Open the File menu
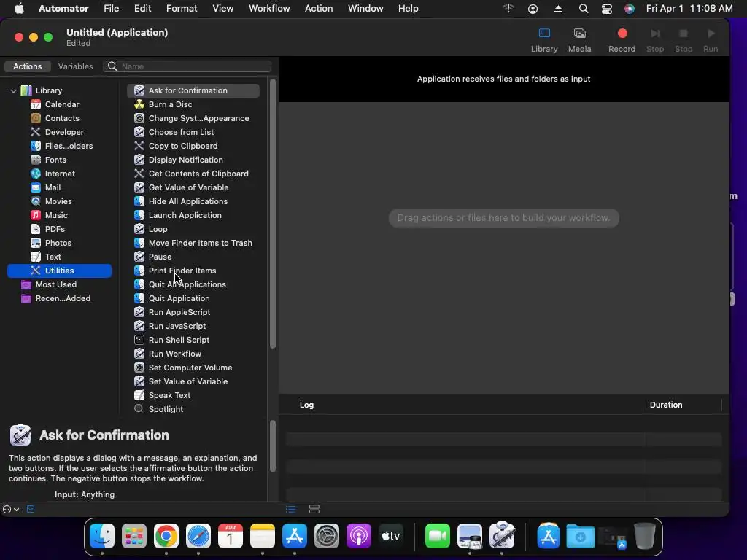This screenshot has height=560, width=747. 111,9
